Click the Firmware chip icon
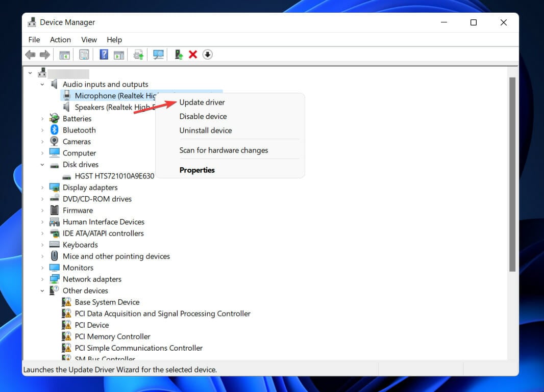Screen dimensions: 544x392 click(x=55, y=210)
